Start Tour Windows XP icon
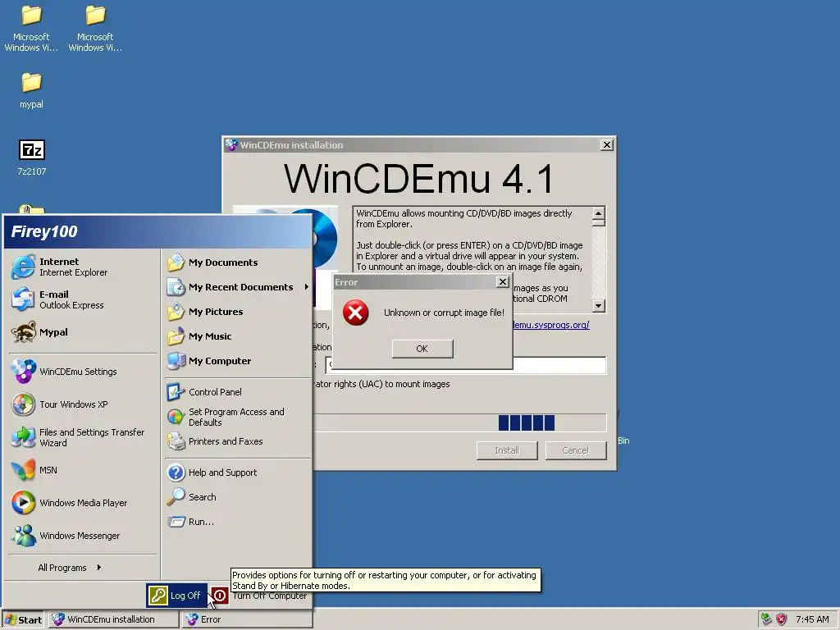 (24, 404)
